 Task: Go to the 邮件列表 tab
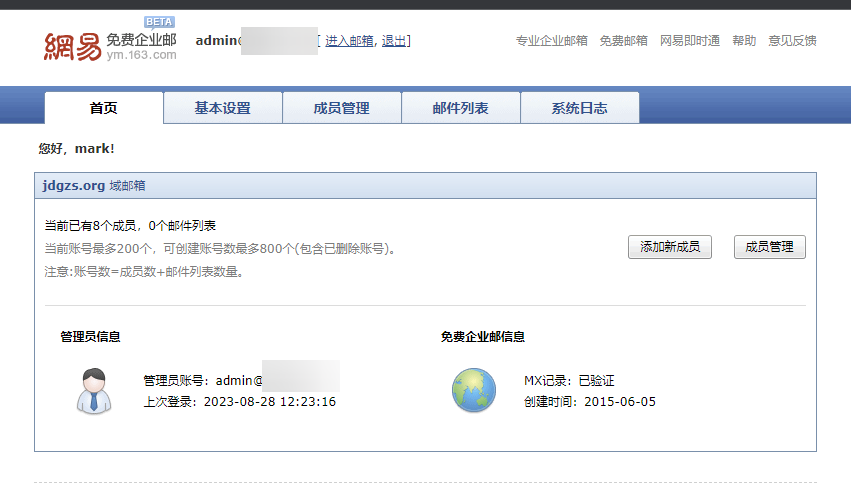click(x=460, y=108)
